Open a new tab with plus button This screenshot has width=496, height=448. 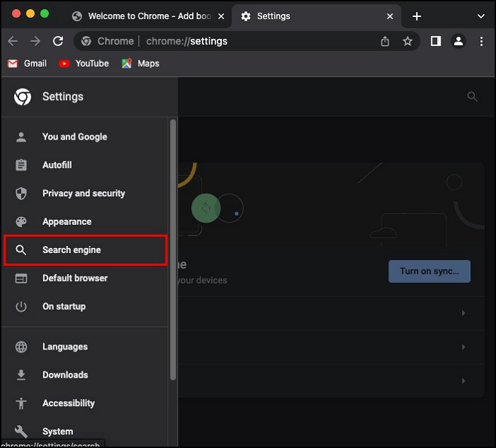click(417, 16)
